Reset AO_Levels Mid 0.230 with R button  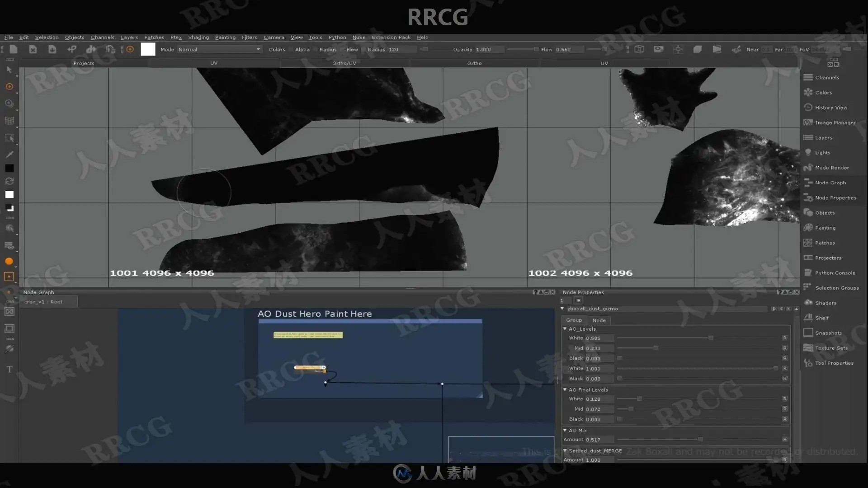click(785, 348)
